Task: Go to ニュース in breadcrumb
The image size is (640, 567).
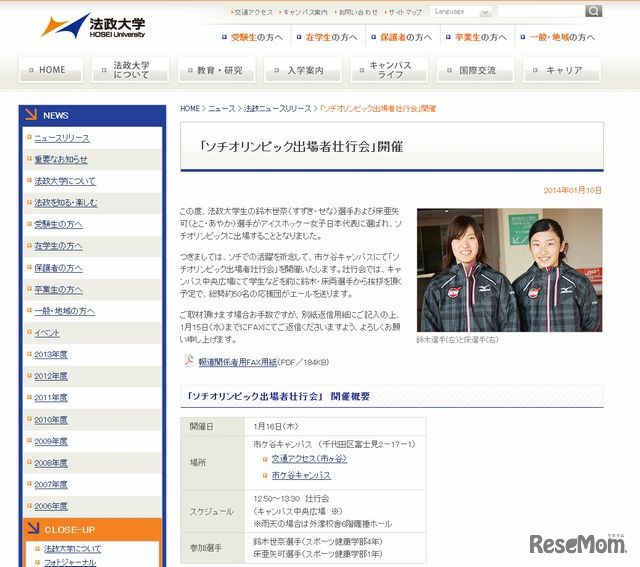Action: pyautogui.click(x=222, y=109)
